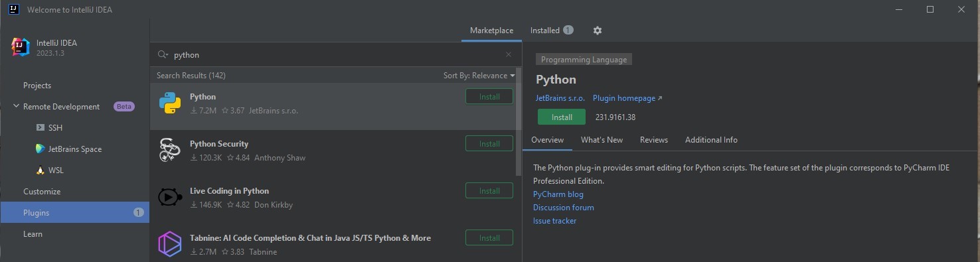
Task: Install Python plugin from results list
Action: click(x=489, y=97)
